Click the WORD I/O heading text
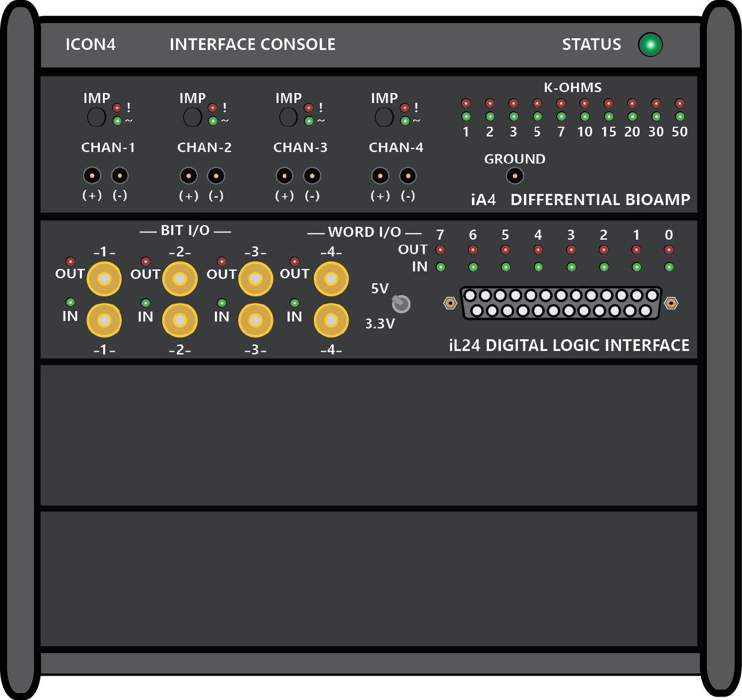 pyautogui.click(x=365, y=232)
